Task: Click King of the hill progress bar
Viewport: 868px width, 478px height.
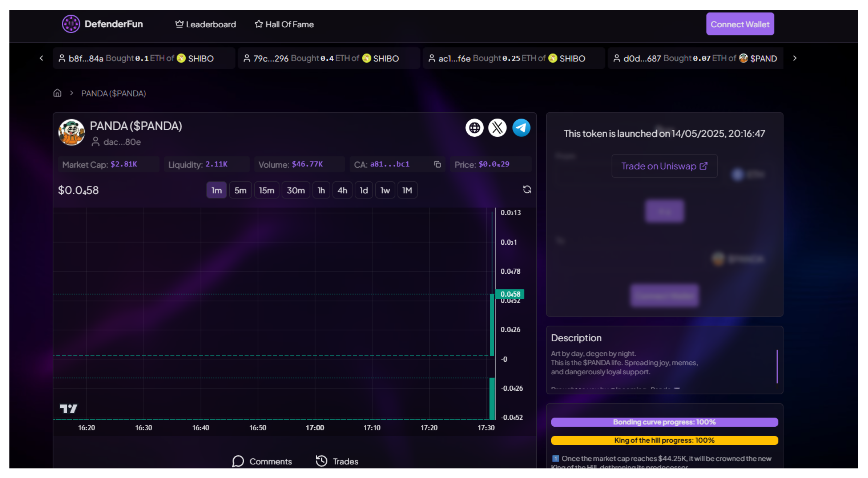Action: pos(664,440)
